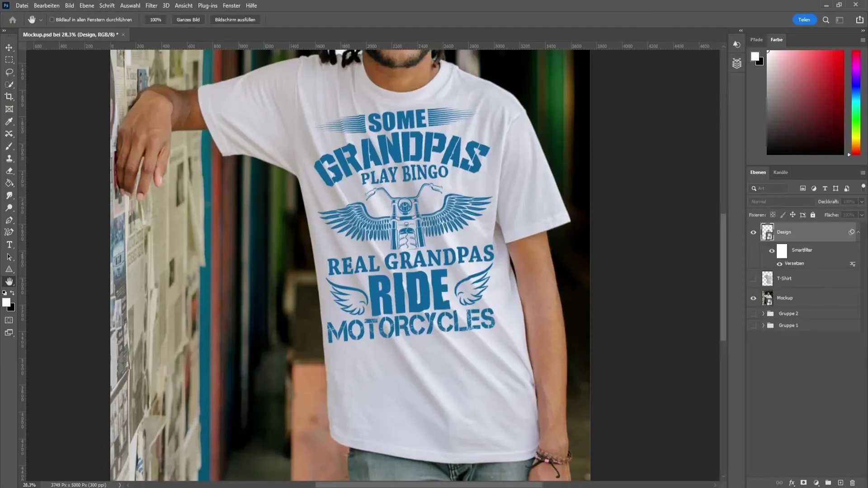Close the Mockup.psd document tab
Viewport: 868px width, 488px height.
123,34
